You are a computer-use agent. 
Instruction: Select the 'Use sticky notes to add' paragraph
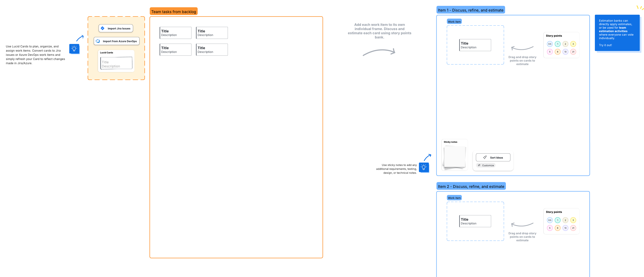(x=396, y=169)
